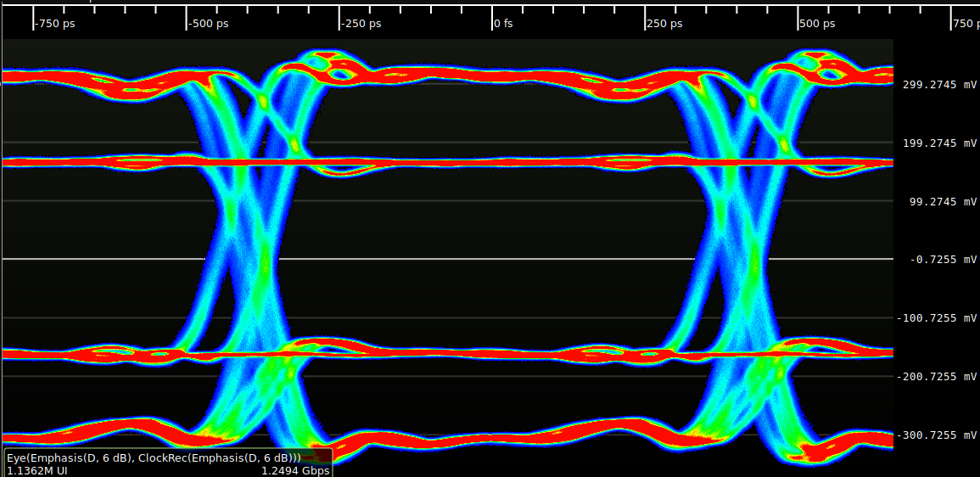Click the 99.2745 mV axis label

(942, 202)
